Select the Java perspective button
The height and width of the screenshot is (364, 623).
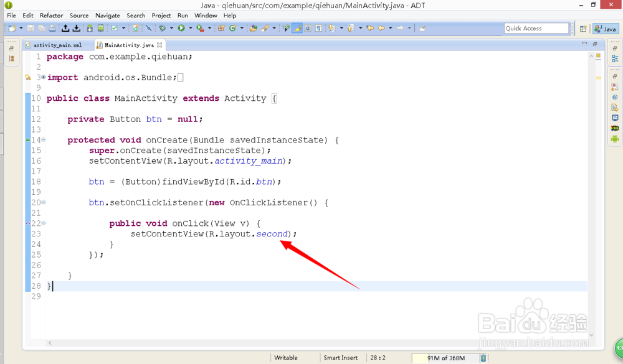tap(606, 29)
